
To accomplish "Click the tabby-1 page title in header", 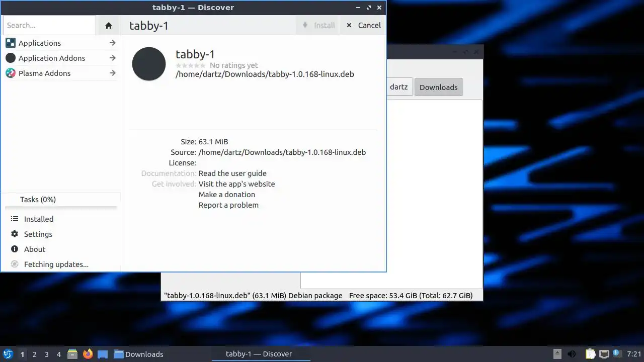I will [149, 25].
